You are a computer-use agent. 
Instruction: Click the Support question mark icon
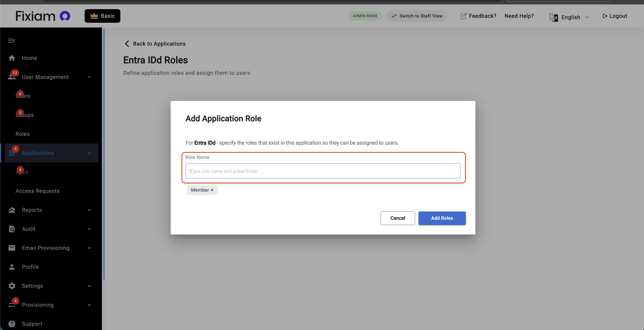(12, 324)
